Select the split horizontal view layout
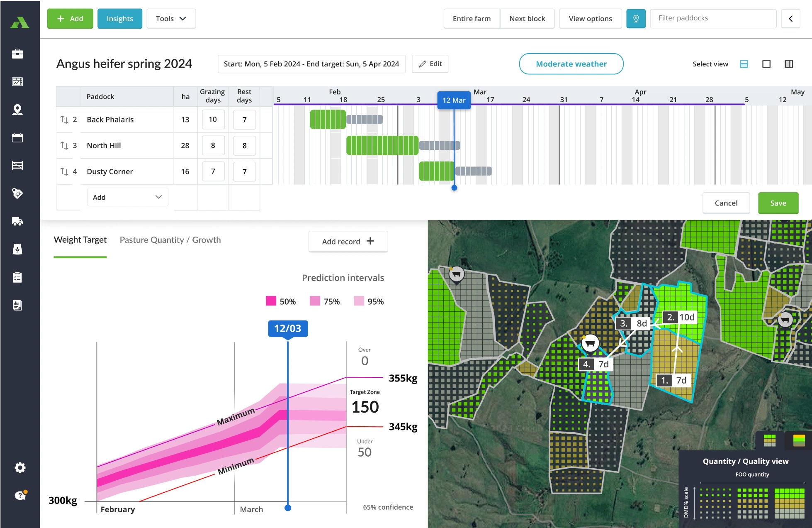This screenshot has height=528, width=812. coord(744,64)
